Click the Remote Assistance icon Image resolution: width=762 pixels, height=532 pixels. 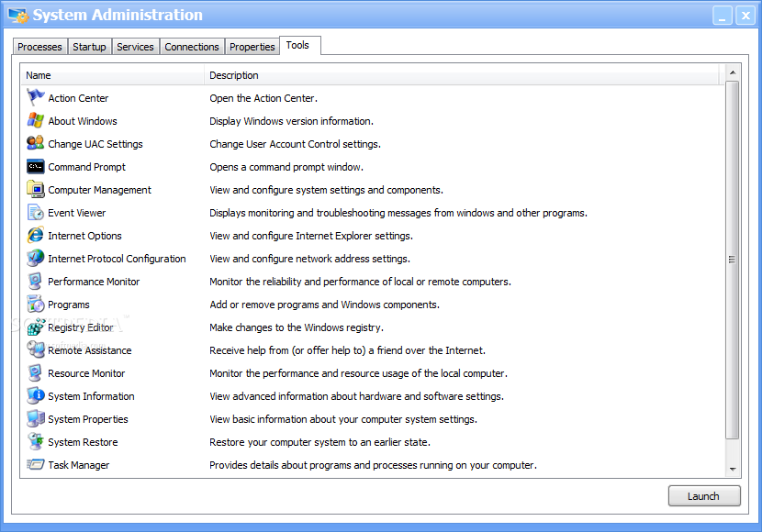[36, 350]
